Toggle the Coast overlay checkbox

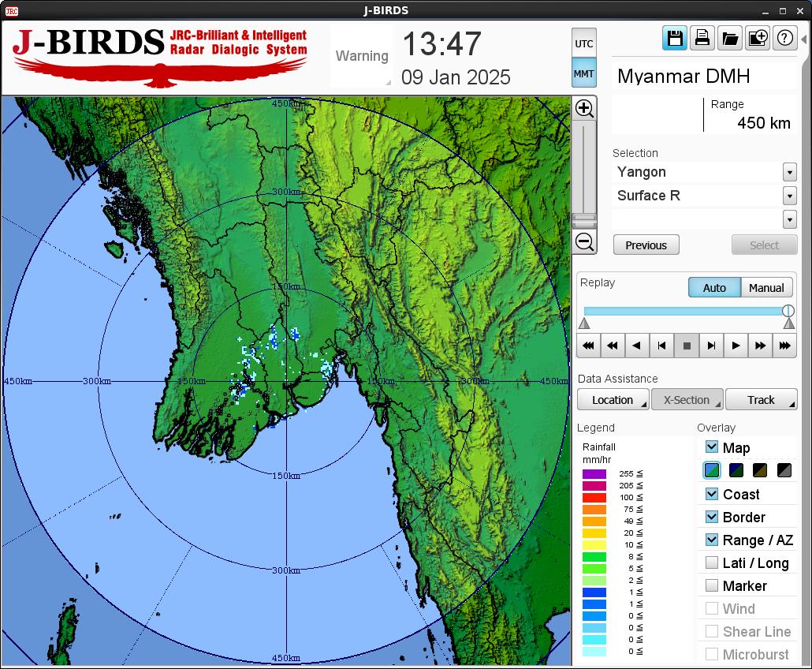click(x=712, y=494)
